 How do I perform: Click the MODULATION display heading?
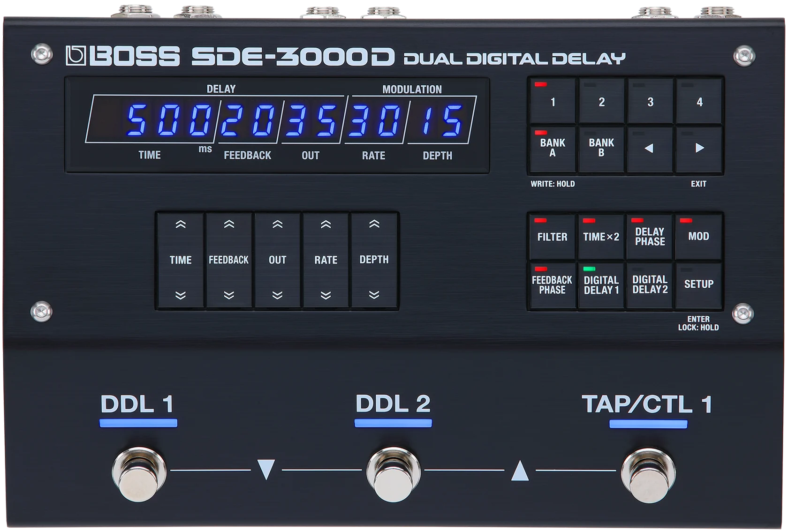pos(412,90)
